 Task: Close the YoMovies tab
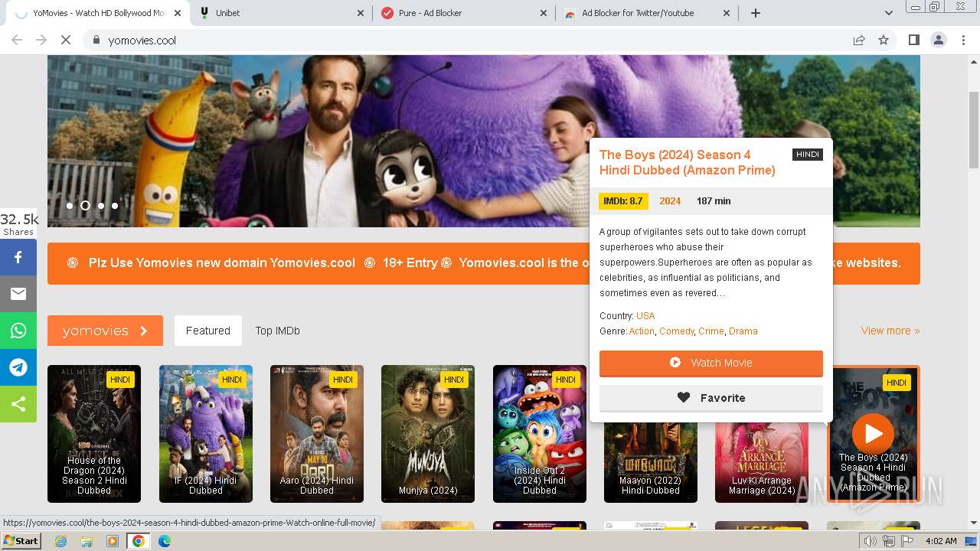pos(178,13)
